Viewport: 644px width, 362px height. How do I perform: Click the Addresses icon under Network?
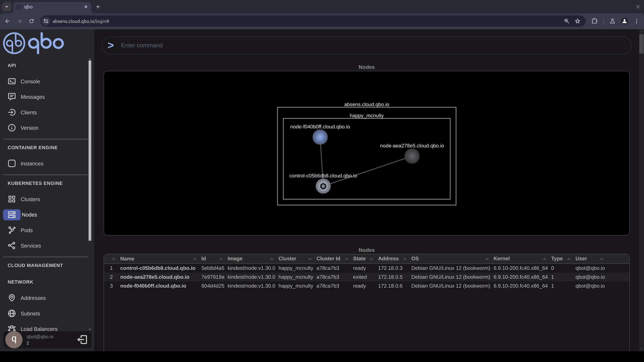(x=11, y=298)
